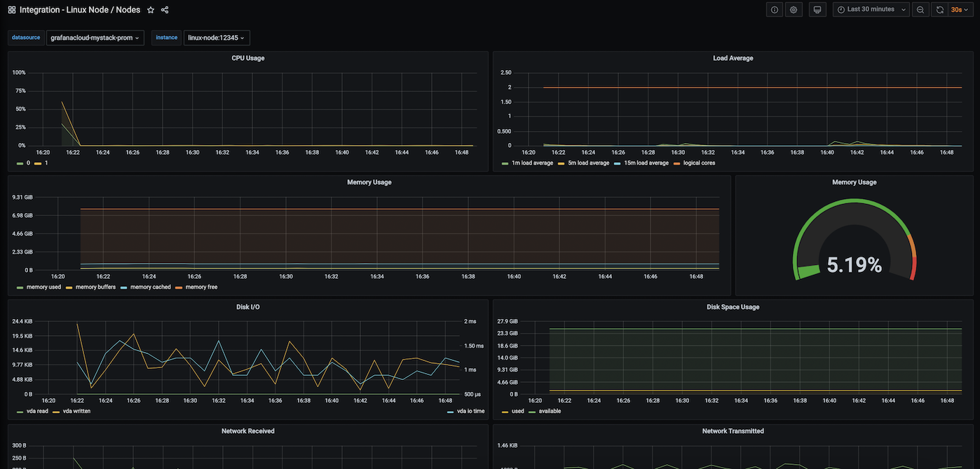Open dashboard settings gear
The height and width of the screenshot is (469, 980).
(x=794, y=10)
